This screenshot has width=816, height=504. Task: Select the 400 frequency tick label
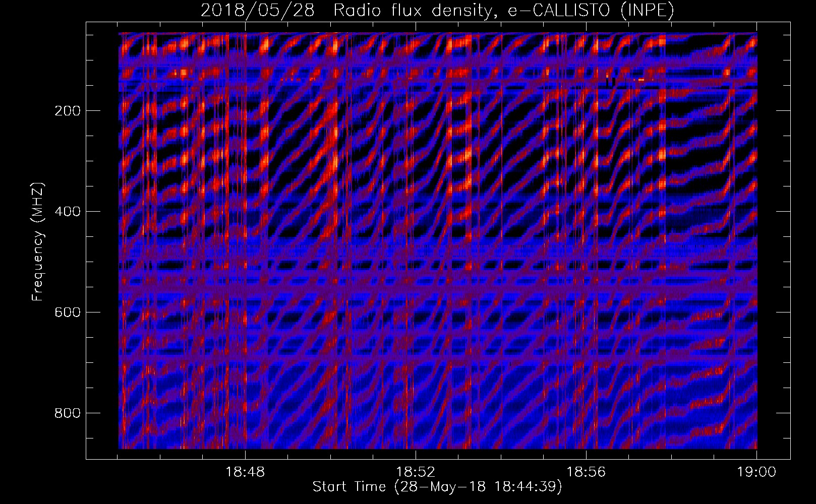[67, 212]
